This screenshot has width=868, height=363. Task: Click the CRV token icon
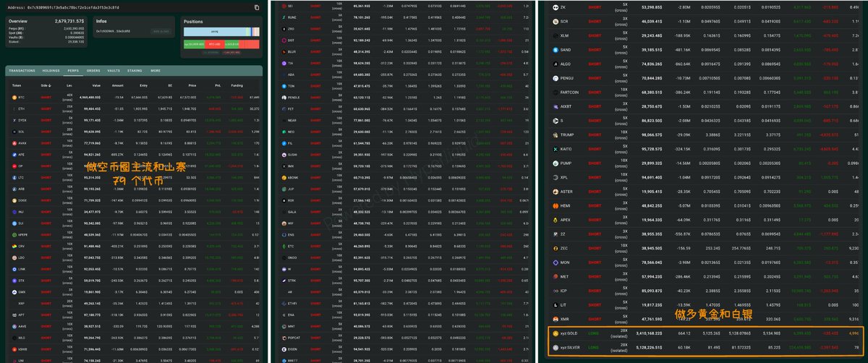pyautogui.click(x=13, y=246)
